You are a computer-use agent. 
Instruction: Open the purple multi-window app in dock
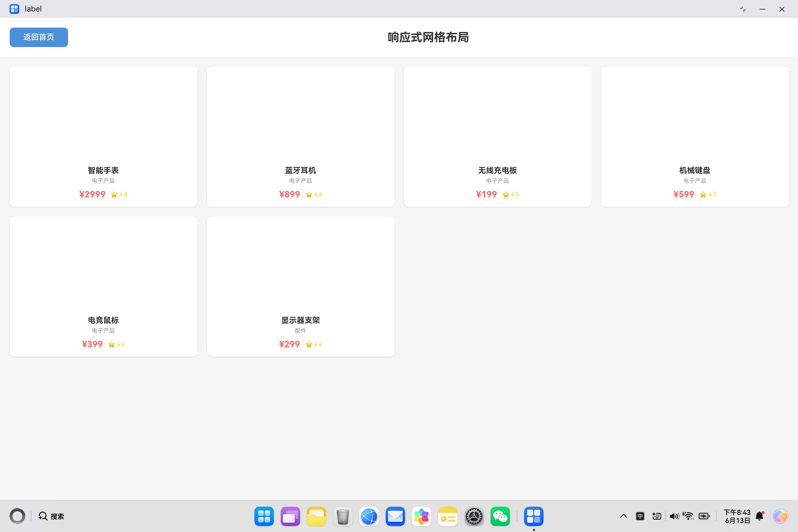point(290,516)
